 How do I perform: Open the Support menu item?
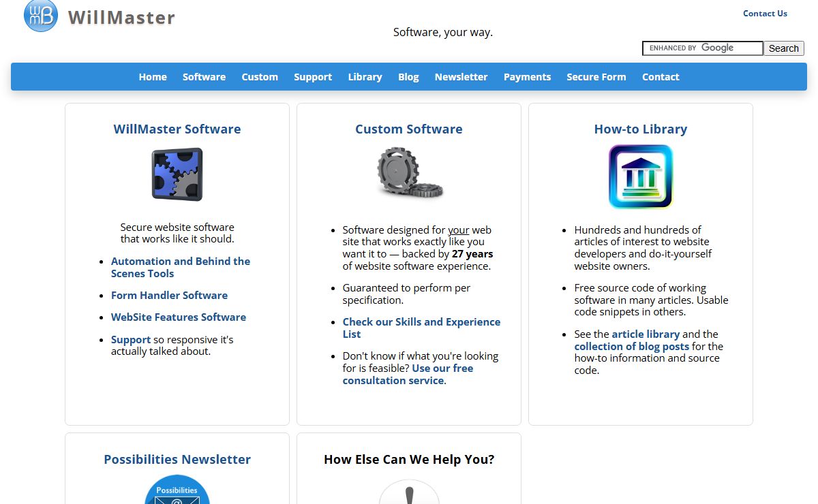tap(313, 77)
